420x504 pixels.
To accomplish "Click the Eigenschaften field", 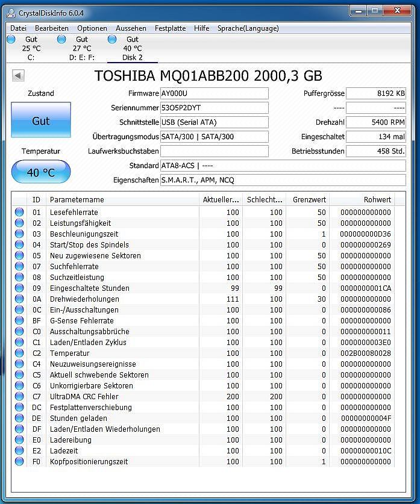I will click(x=283, y=180).
